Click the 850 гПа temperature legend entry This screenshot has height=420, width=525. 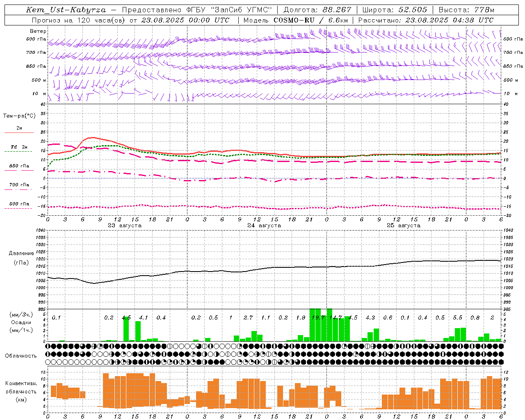pos(19,166)
